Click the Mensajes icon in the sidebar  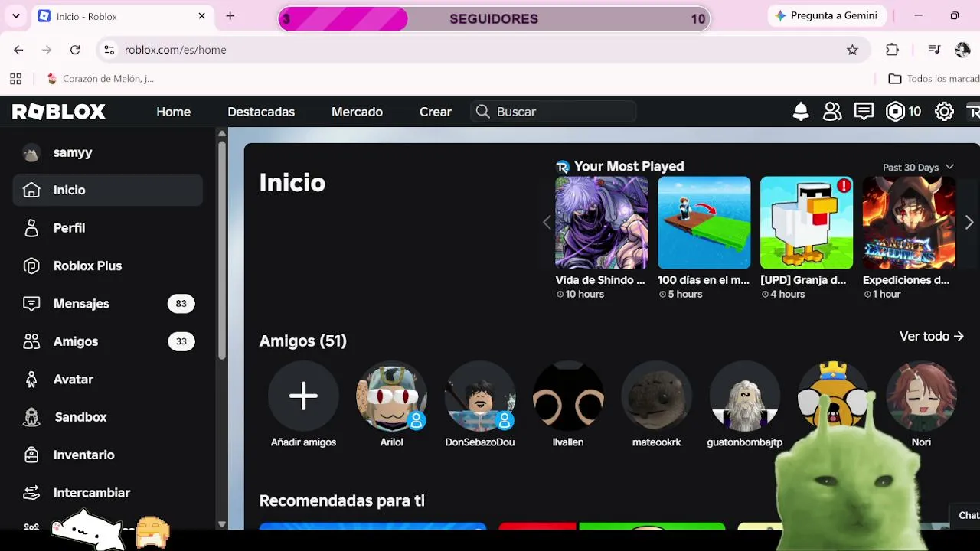[x=31, y=304]
